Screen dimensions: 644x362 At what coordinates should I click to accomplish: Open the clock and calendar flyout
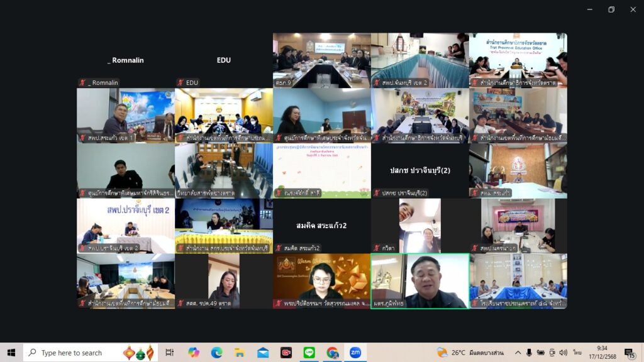coord(602,353)
